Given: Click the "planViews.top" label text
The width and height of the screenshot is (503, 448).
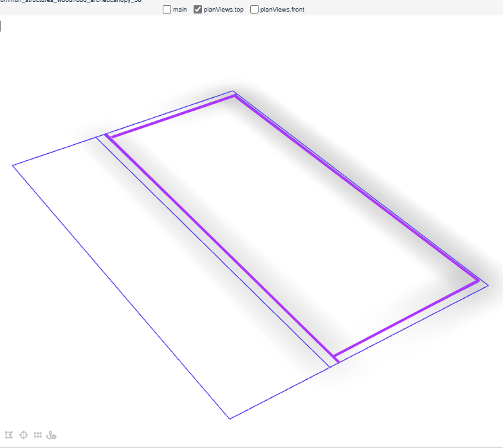Looking at the screenshot, I should pos(223,10).
